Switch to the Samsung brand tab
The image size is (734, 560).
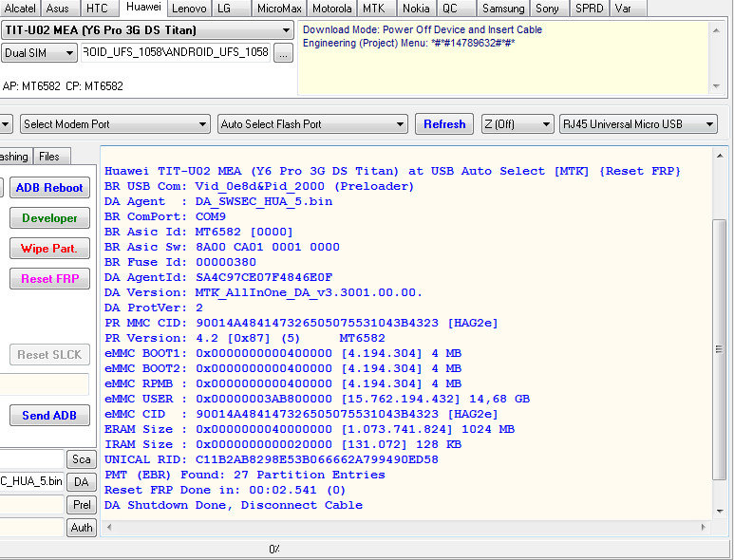coord(502,9)
